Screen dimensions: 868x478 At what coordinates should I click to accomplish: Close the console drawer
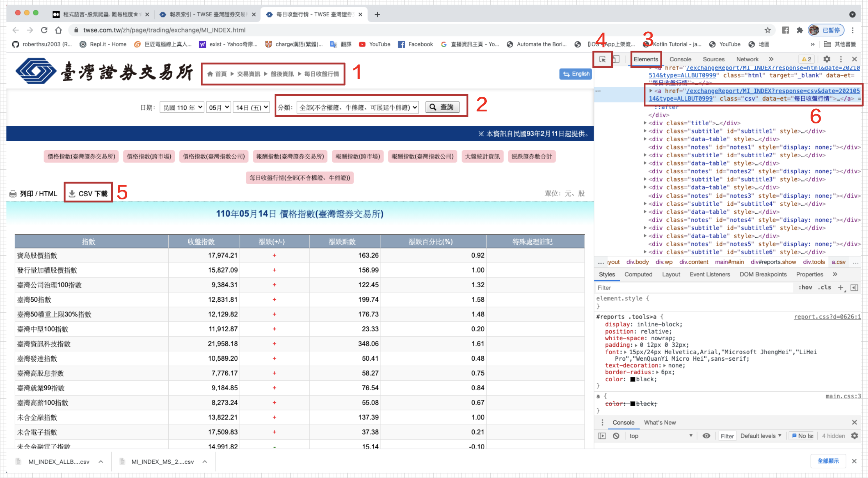tap(854, 422)
